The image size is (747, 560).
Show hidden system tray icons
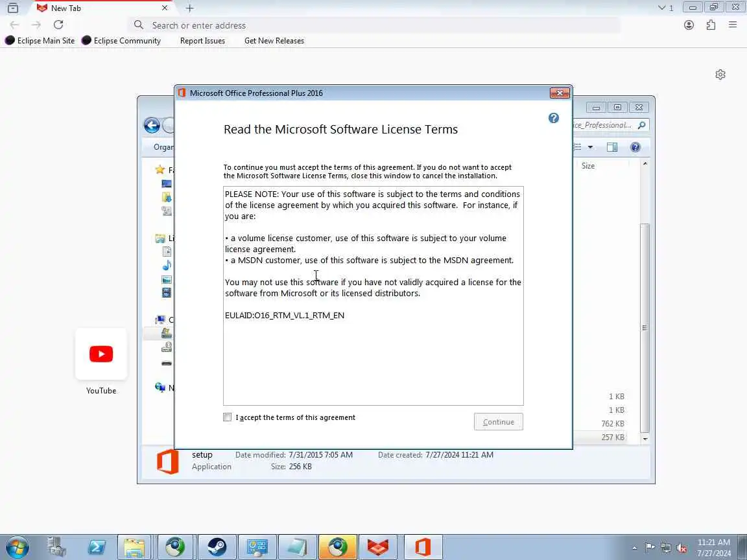635,548
